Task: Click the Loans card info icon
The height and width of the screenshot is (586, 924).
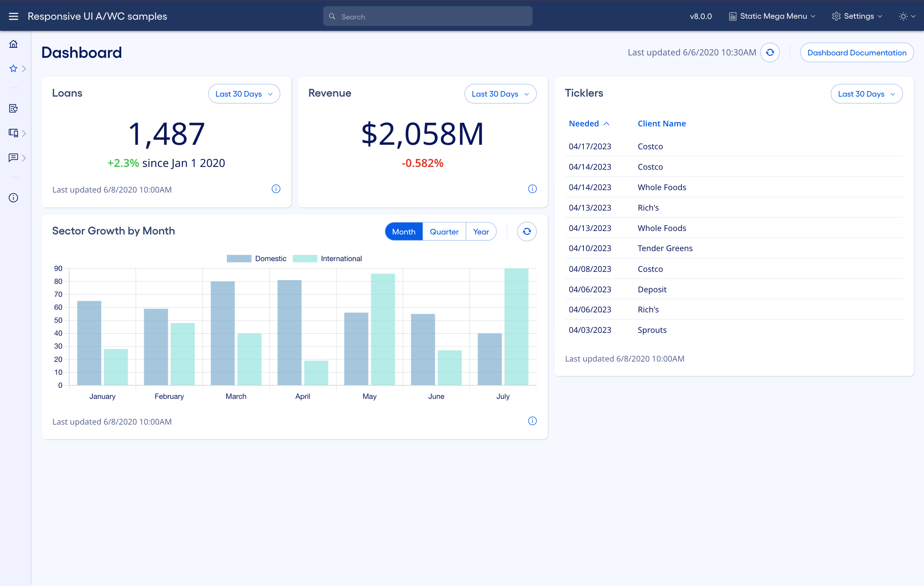Action: (x=276, y=189)
